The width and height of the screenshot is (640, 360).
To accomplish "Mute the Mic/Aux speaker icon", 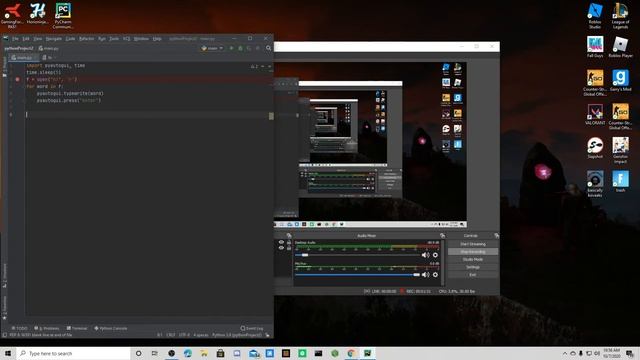I will [x=425, y=275].
